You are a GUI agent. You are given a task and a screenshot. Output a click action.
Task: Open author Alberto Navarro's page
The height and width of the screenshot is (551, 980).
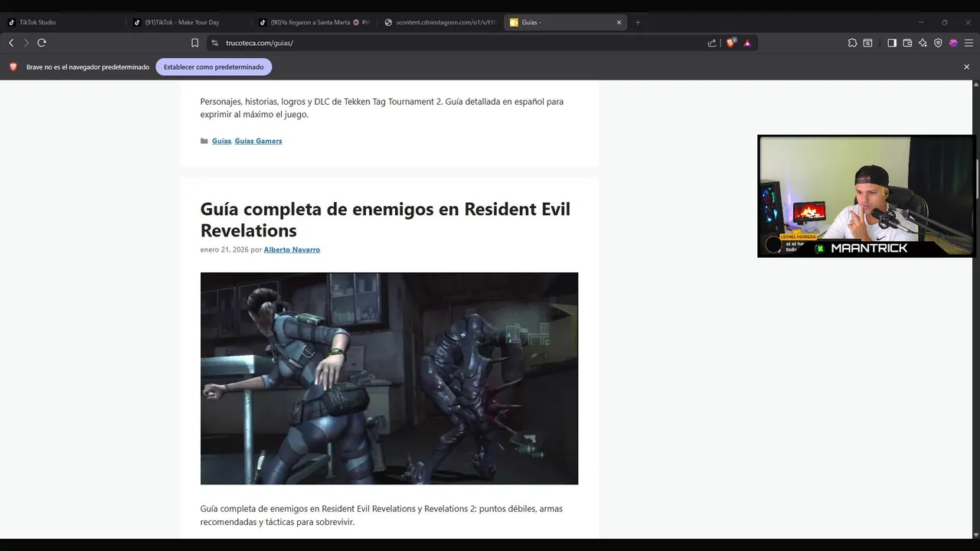click(x=292, y=249)
